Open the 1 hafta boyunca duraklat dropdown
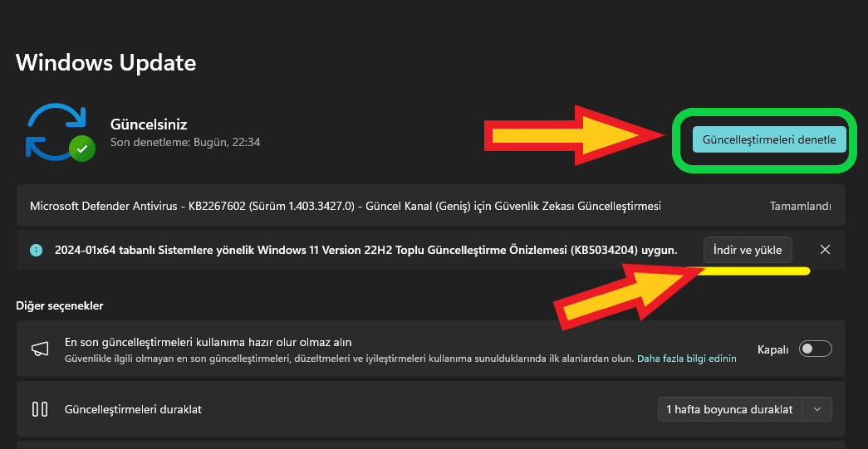 tap(729, 409)
